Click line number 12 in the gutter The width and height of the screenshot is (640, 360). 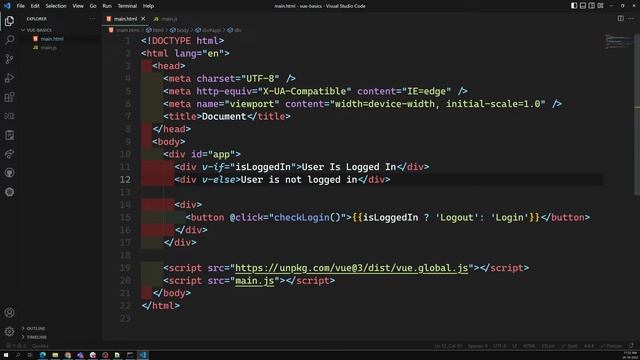click(125, 179)
